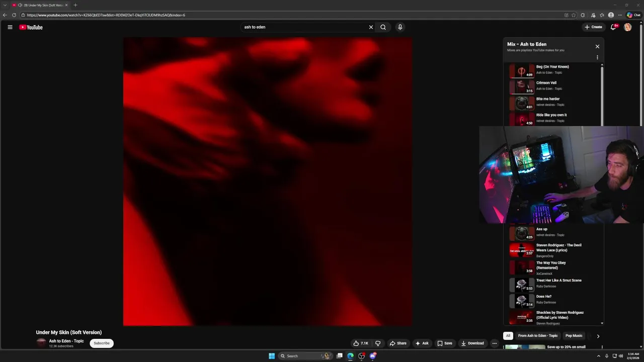Start voice search with microphone icon

(400, 27)
